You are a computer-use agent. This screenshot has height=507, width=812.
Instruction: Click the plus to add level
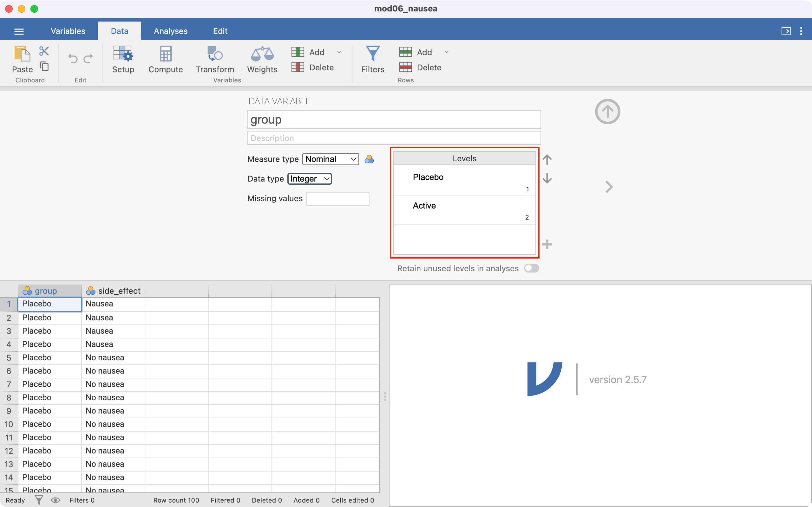pos(547,244)
